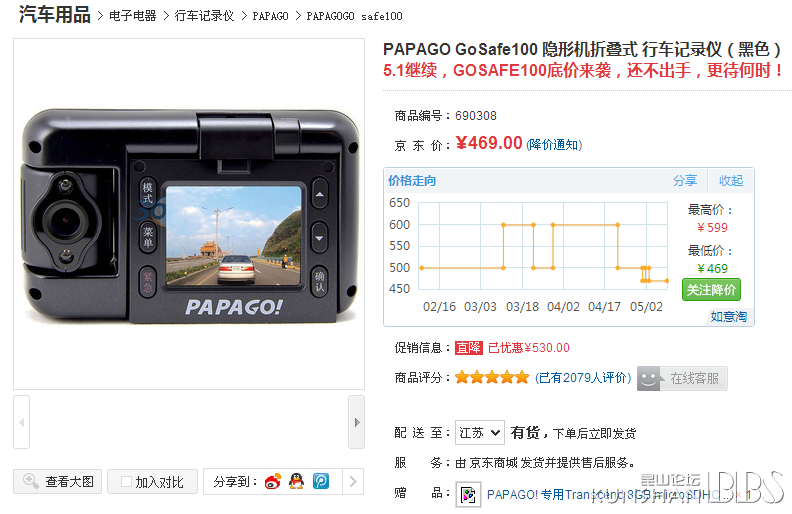This screenshot has width=792, height=514.
Task: Open 在线客服 chat button
Action: pos(682,378)
